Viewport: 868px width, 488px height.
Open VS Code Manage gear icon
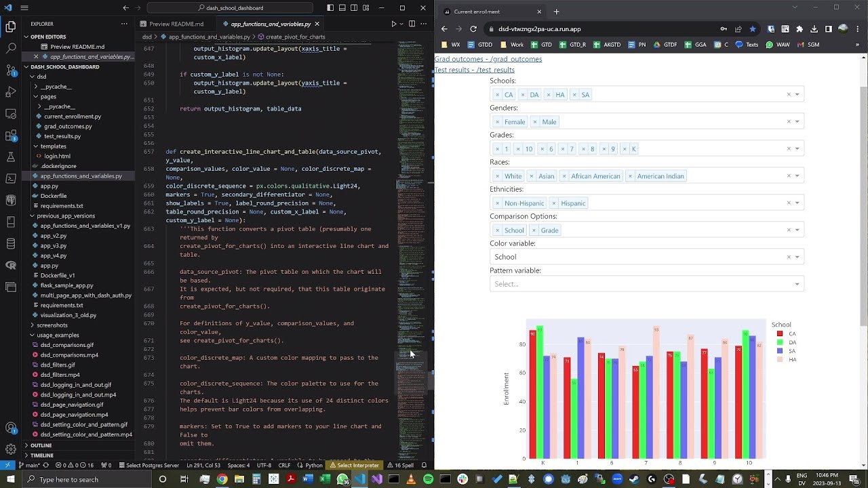[11, 449]
